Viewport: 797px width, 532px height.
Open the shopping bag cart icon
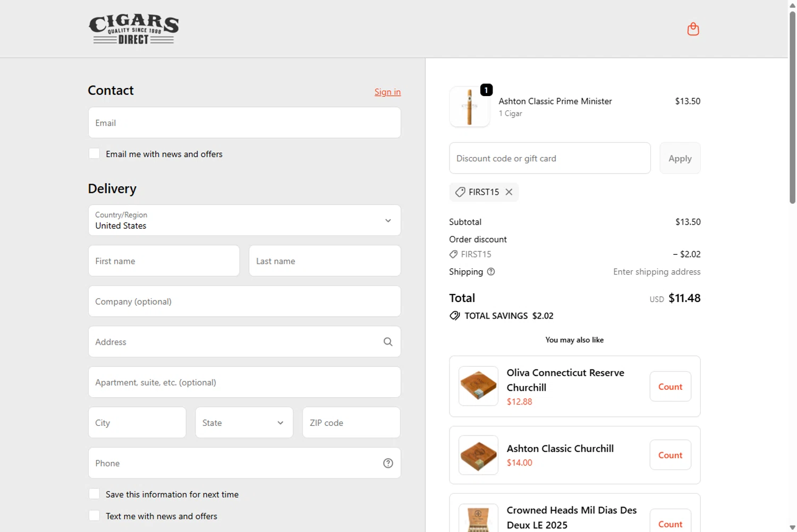pos(693,29)
